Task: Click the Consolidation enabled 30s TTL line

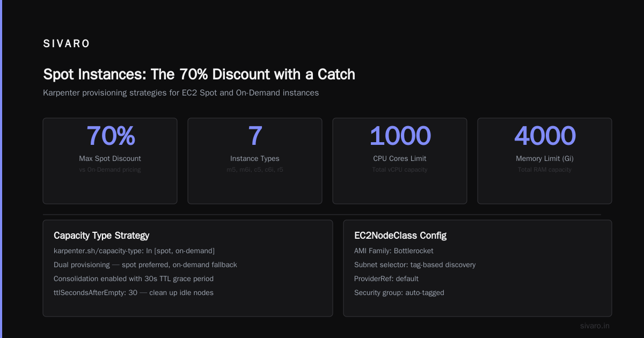Action: pos(134,279)
